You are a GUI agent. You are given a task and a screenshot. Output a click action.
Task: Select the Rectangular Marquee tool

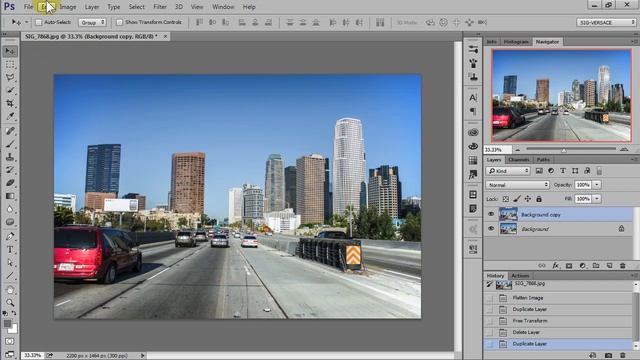click(x=10, y=64)
